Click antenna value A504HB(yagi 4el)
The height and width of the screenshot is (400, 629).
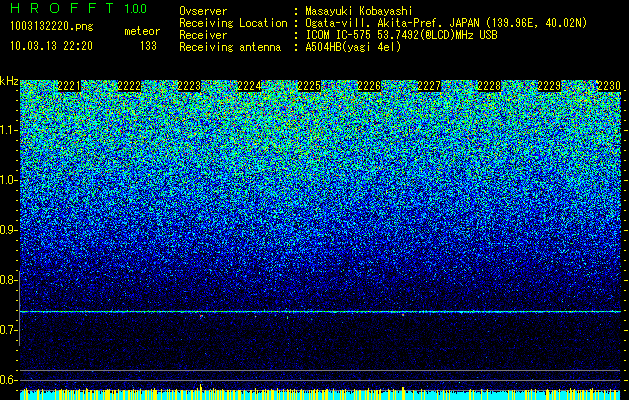(x=353, y=47)
